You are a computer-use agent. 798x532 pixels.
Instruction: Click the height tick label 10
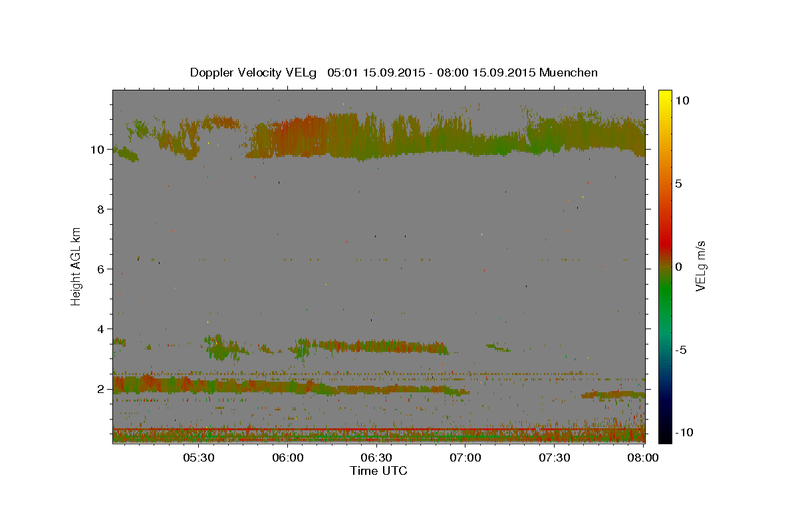[x=98, y=150]
